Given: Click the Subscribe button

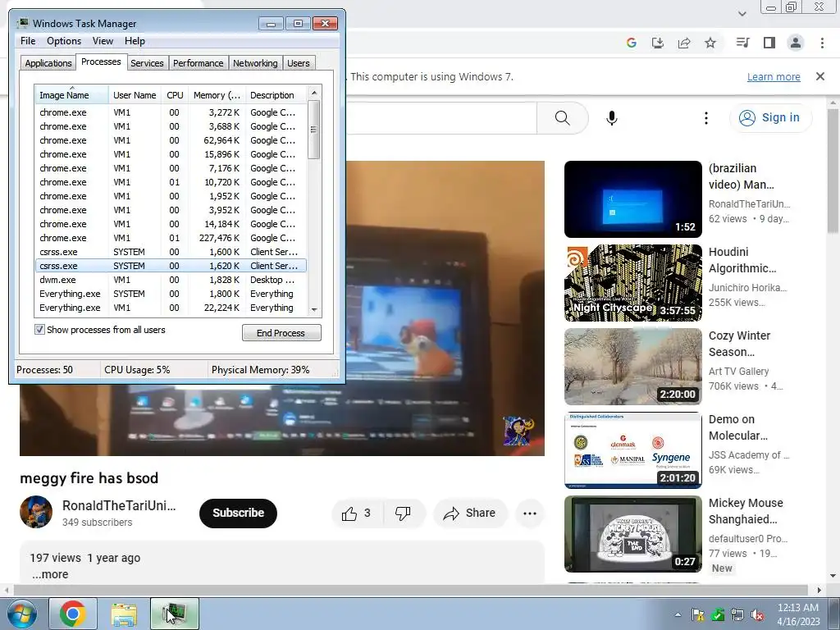Looking at the screenshot, I should click(239, 514).
